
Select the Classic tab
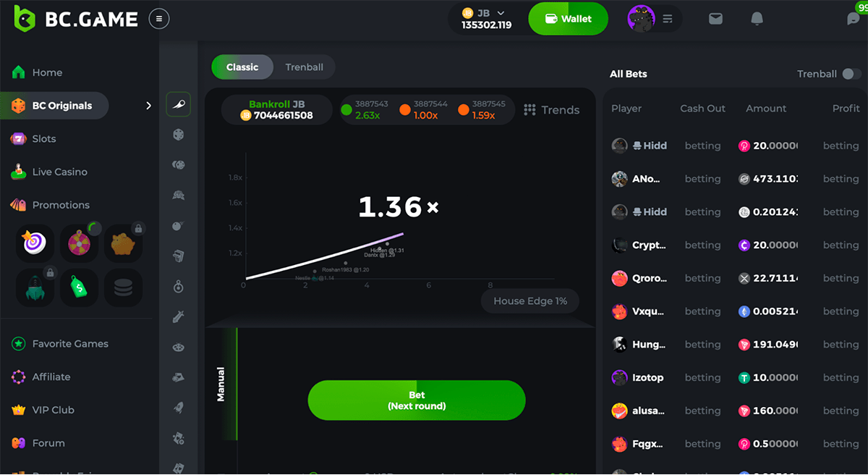(x=242, y=67)
